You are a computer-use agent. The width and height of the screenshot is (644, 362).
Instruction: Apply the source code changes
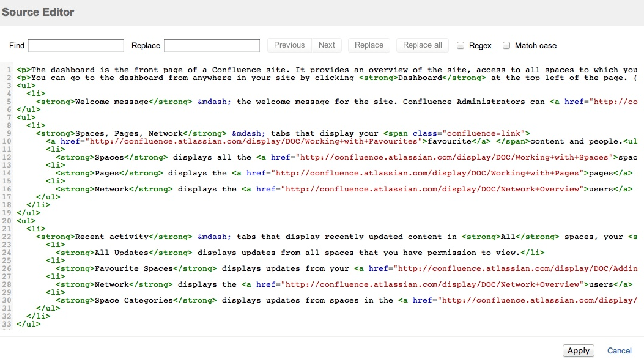578,350
